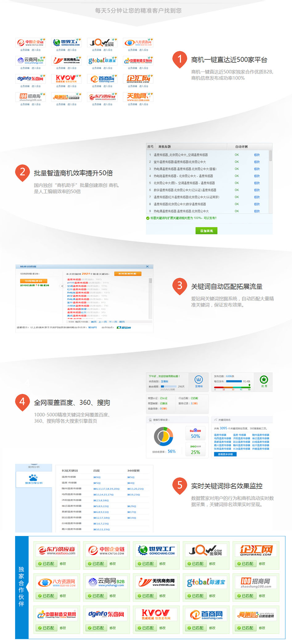
Task: Open 100招商网 logo in 独家合作伙伴 panel
Action: (256, 583)
